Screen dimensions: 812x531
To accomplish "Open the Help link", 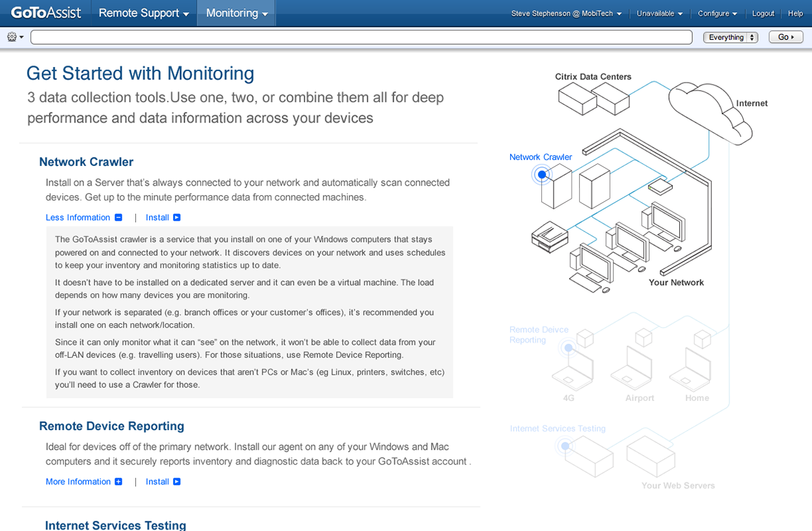I will (795, 14).
